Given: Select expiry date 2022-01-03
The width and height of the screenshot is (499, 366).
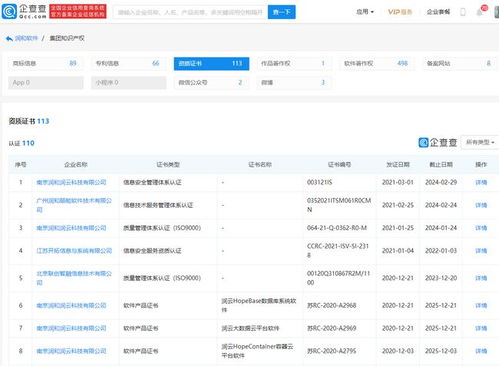Looking at the screenshot, I should (x=441, y=251).
